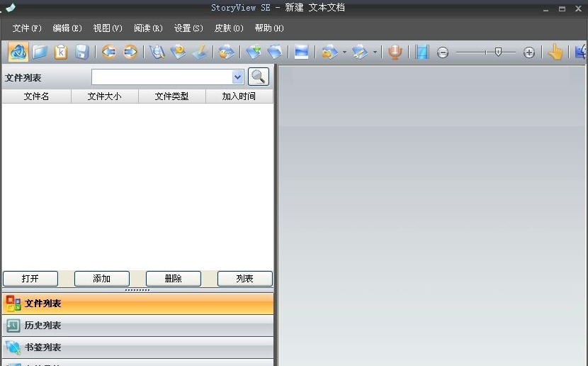
Task: Click the zoom slider thumb in toolbar
Action: (x=498, y=52)
